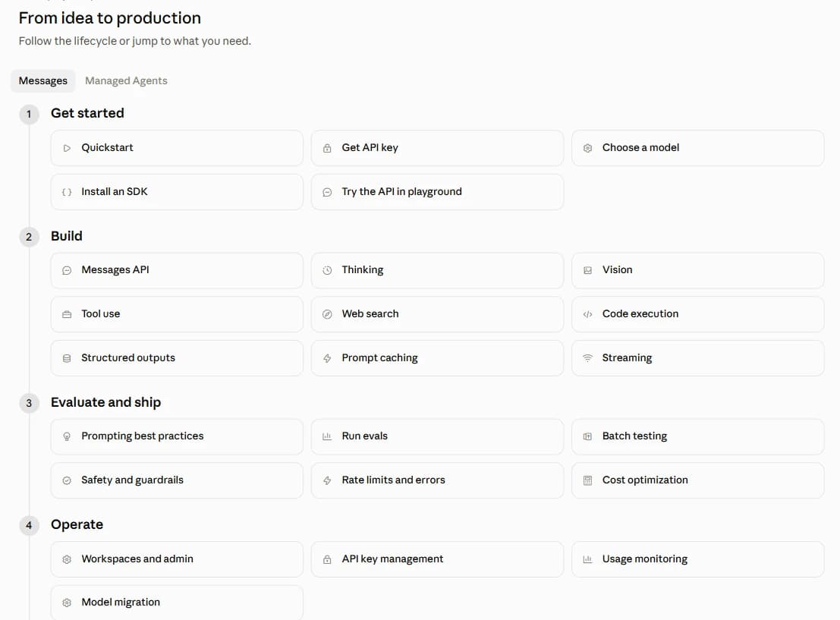840x620 pixels.
Task: Open the Prompting best practices card
Action: pos(177,437)
